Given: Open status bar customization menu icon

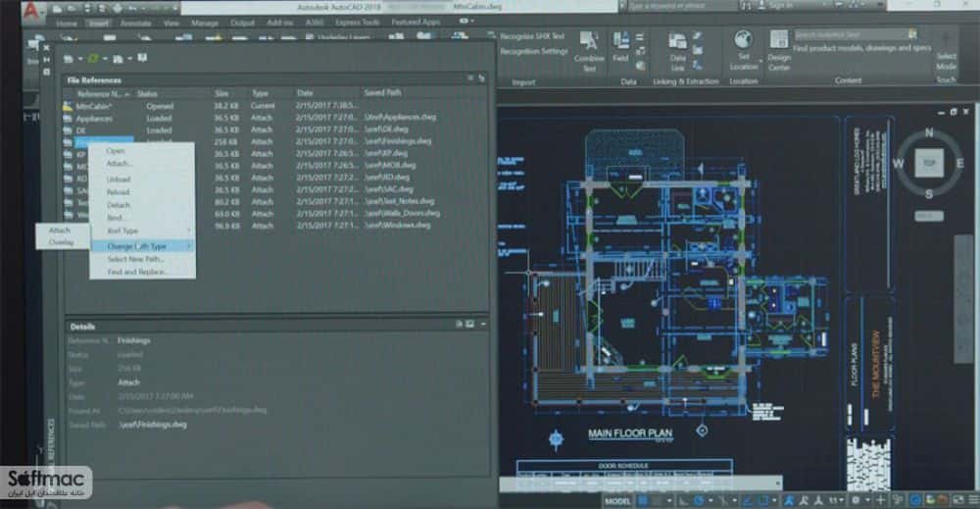Looking at the screenshot, I should pyautogui.click(x=974, y=500).
